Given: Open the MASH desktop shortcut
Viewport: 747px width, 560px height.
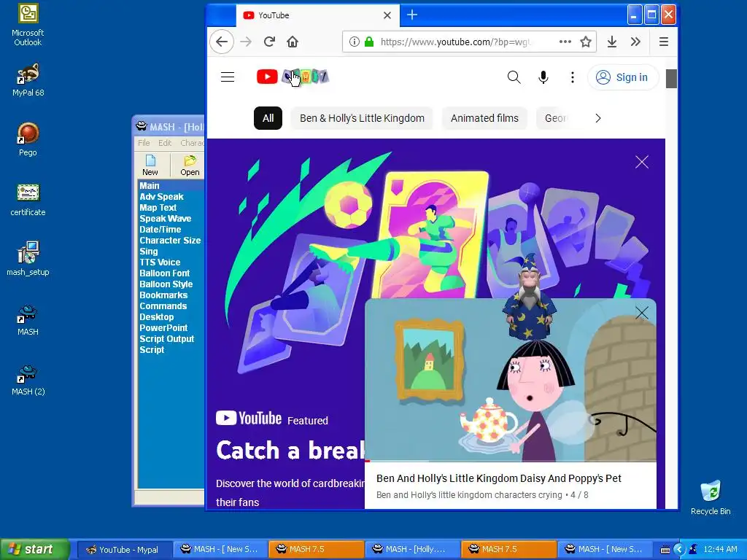Looking at the screenshot, I should click(28, 320).
